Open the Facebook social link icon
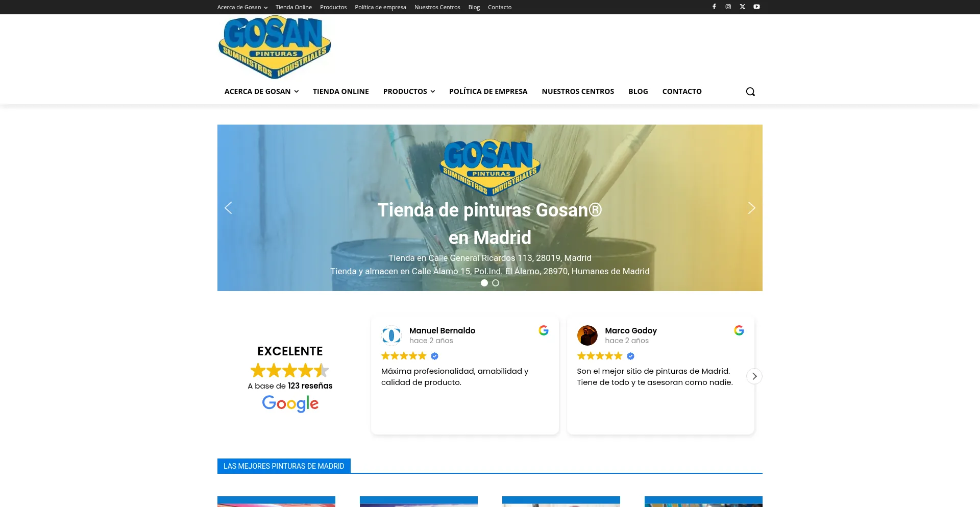Viewport: 980px width, 507px height. tap(714, 7)
